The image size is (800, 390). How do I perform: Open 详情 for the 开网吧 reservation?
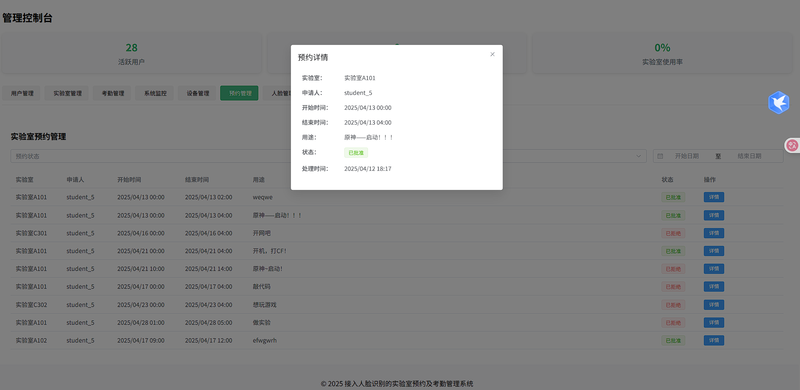click(714, 233)
